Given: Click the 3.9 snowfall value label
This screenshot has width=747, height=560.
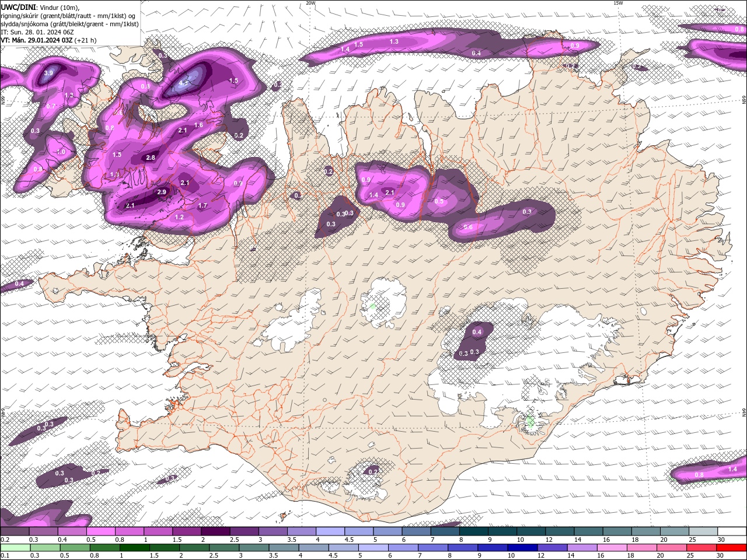Looking at the screenshot, I should [48, 73].
